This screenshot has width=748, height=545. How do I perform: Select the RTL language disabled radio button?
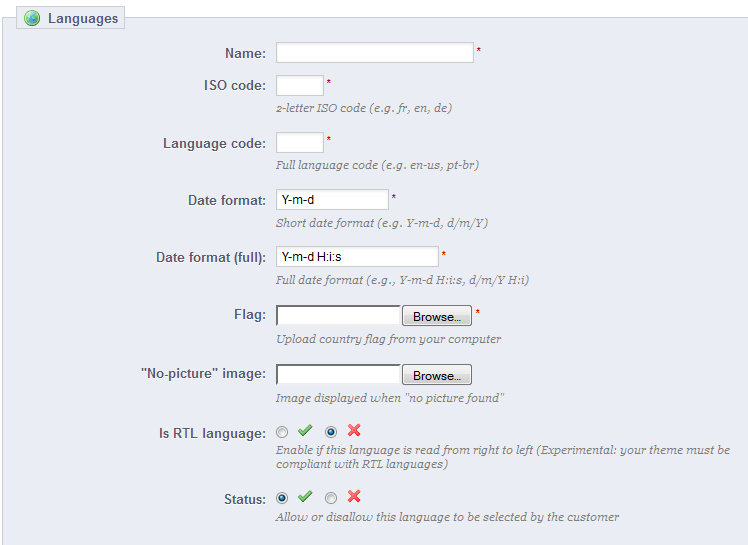[331, 432]
